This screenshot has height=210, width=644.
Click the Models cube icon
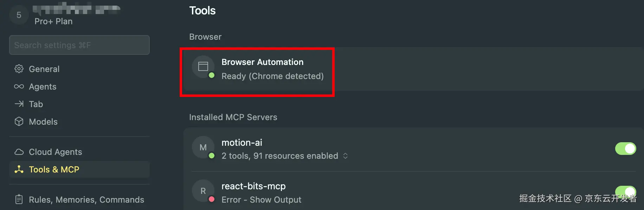(x=19, y=122)
